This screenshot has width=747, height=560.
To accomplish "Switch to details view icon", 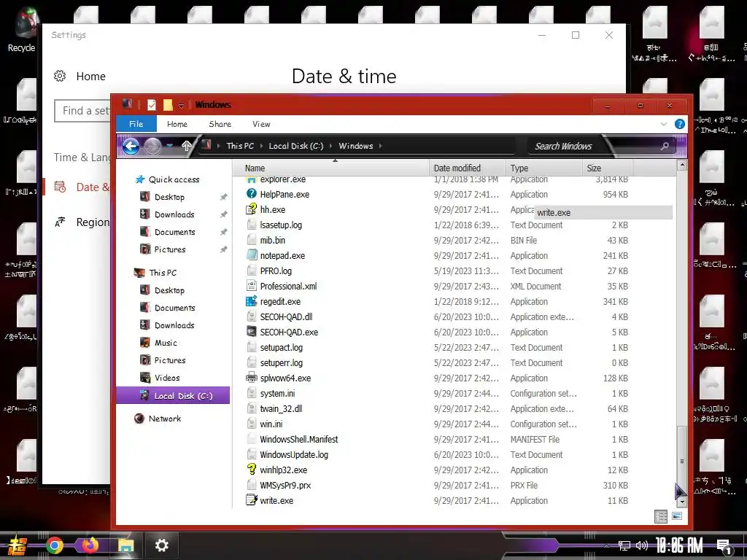I will (661, 516).
